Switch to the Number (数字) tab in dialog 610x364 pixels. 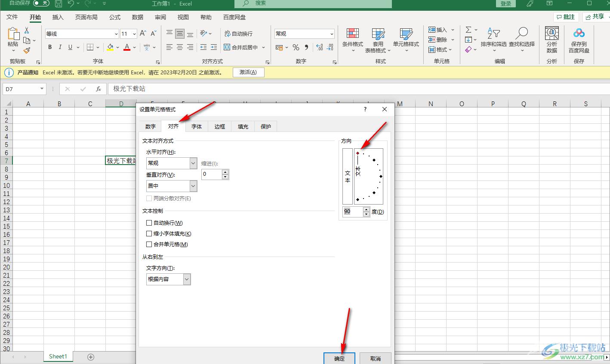(x=151, y=126)
